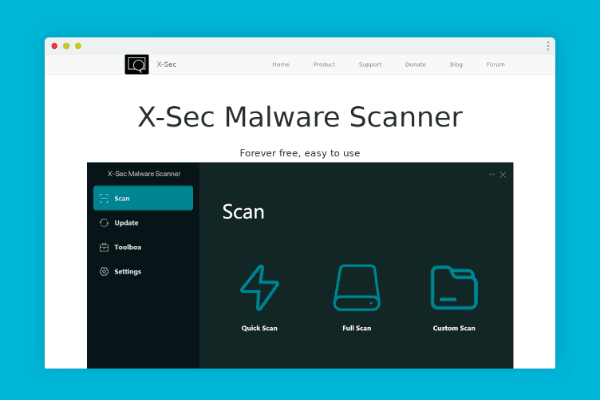Click the Settings gear icon
600x400 pixels.
coord(104,271)
